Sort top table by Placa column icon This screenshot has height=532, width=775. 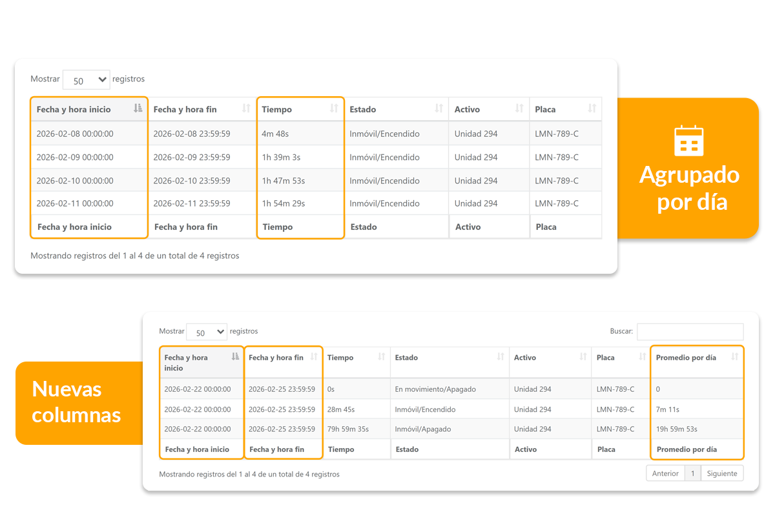pos(592,108)
